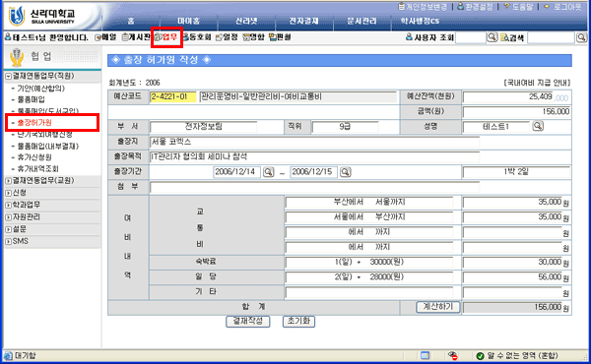Click the 서울에서 부산까지 route field

click(369, 217)
